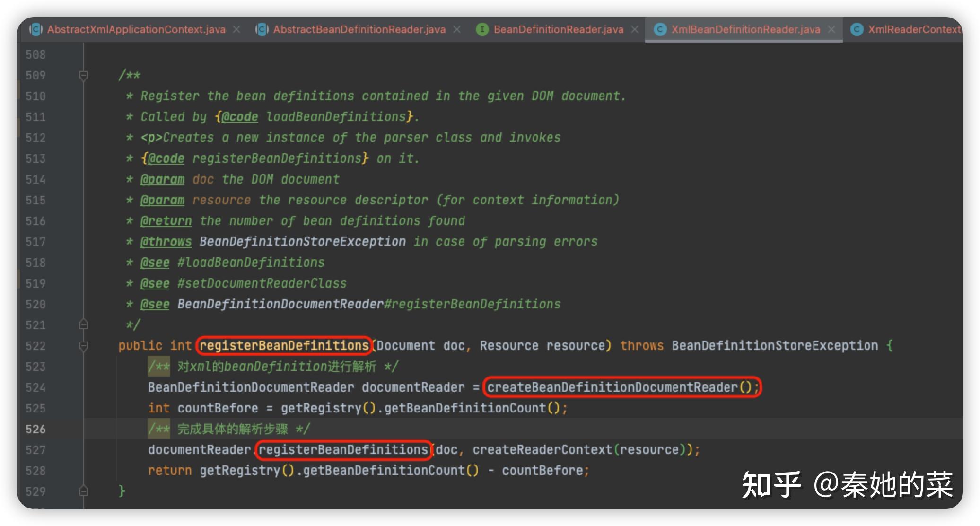
Task: Close the AbstractXmlApplicationContext.java tab
Action: pyautogui.click(x=236, y=29)
